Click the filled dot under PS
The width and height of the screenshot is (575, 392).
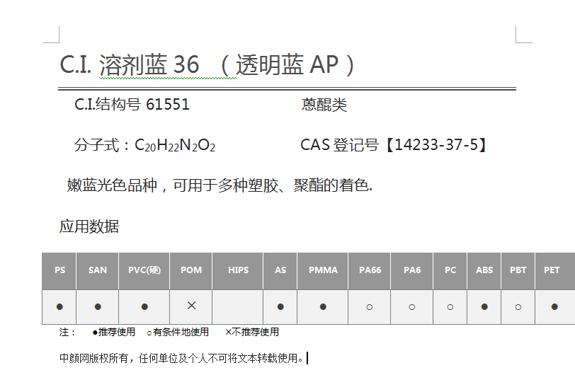[59, 306]
